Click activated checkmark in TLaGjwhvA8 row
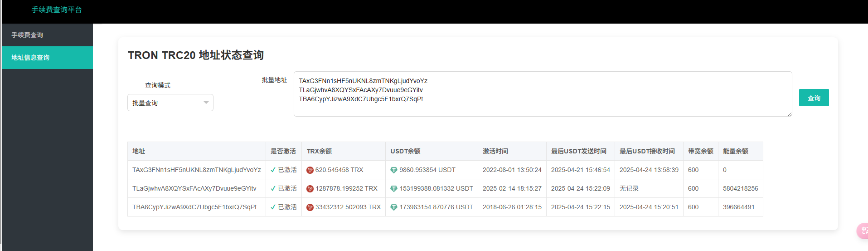 [x=273, y=188]
